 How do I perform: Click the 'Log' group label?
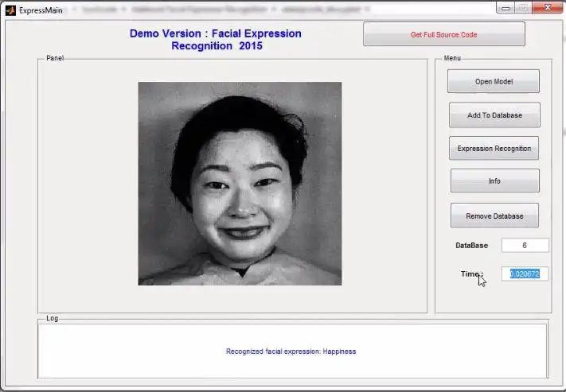coord(52,318)
